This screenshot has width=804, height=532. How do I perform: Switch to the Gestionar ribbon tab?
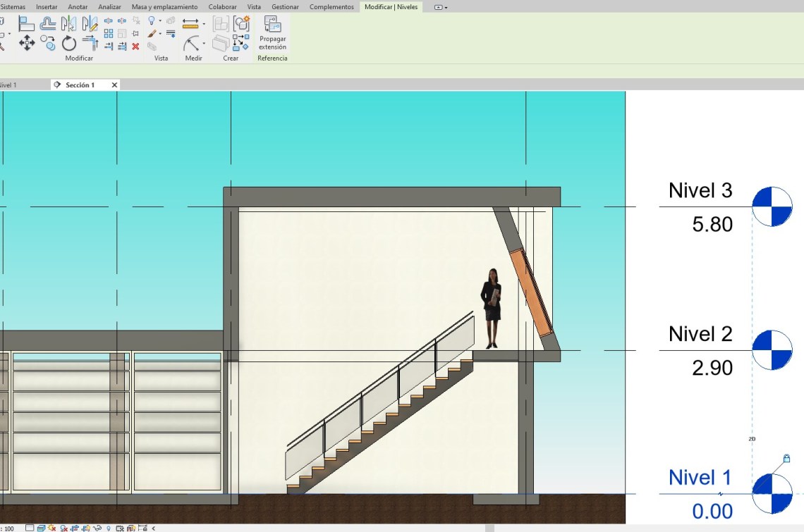[285, 7]
